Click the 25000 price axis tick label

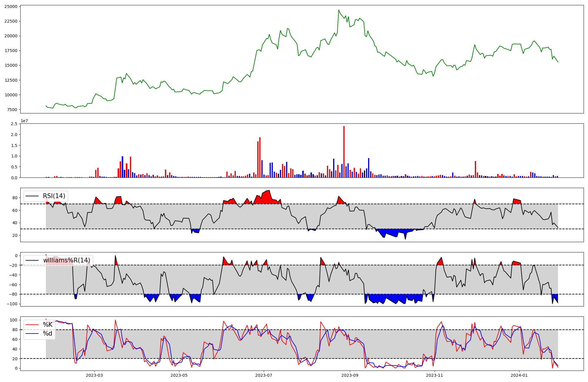pyautogui.click(x=11, y=6)
